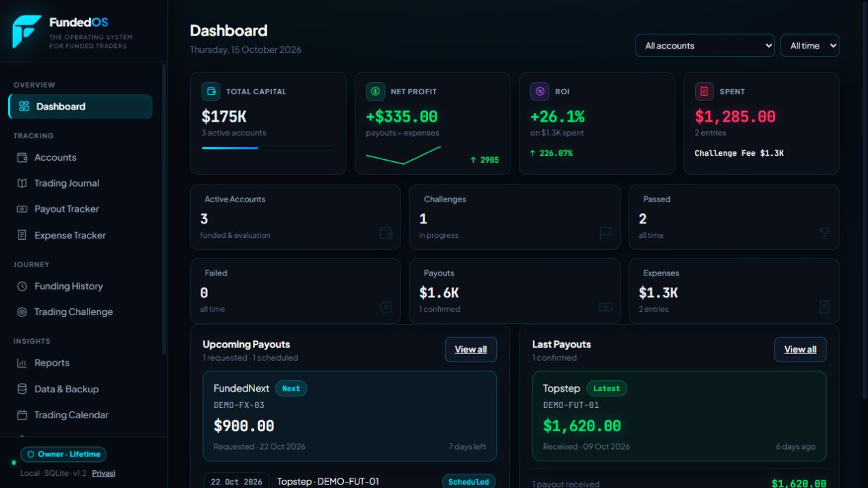
Task: Click the Scheduled status badge
Action: [469, 482]
